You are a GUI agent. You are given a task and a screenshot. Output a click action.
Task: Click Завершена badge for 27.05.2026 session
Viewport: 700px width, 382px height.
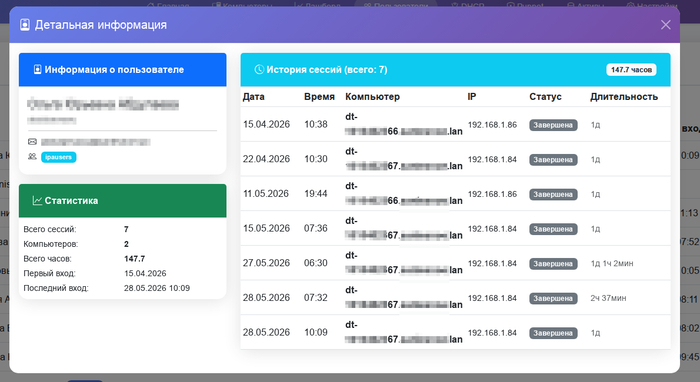click(x=553, y=264)
